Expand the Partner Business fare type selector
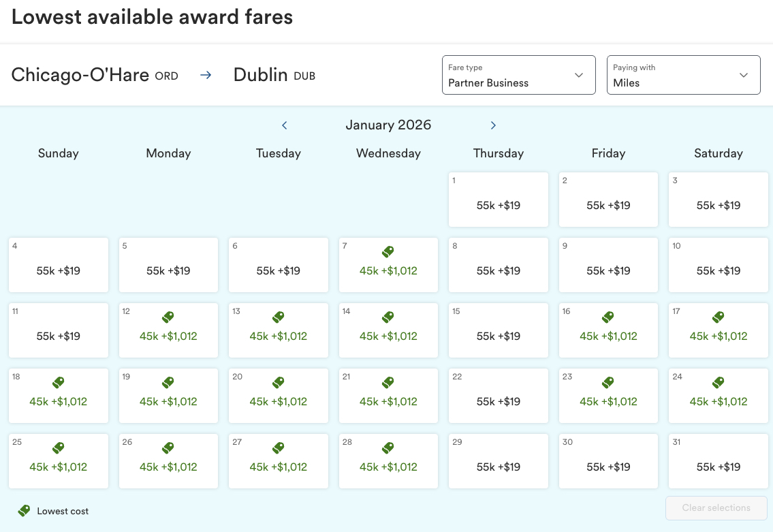This screenshot has width=773, height=532. click(x=518, y=75)
